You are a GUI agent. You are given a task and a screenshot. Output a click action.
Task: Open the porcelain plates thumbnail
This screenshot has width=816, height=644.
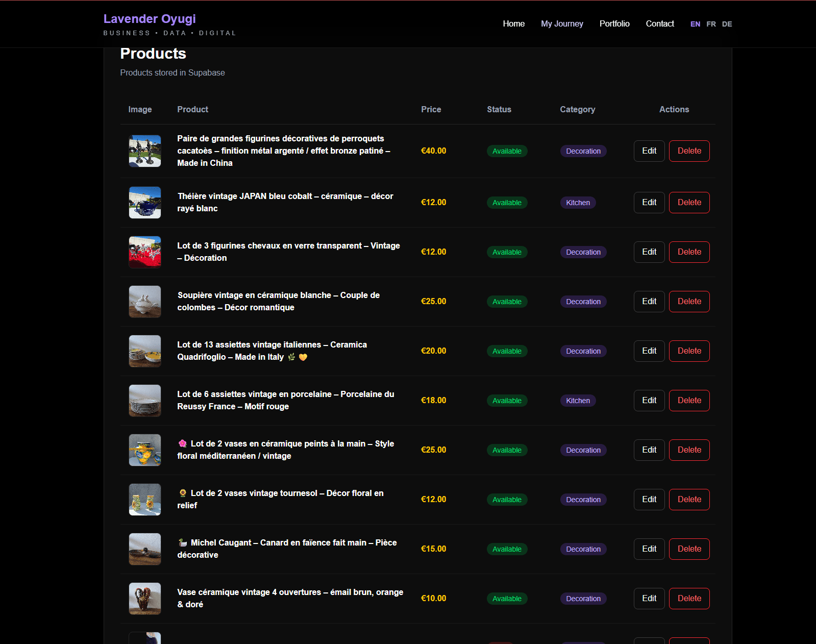pos(145,401)
